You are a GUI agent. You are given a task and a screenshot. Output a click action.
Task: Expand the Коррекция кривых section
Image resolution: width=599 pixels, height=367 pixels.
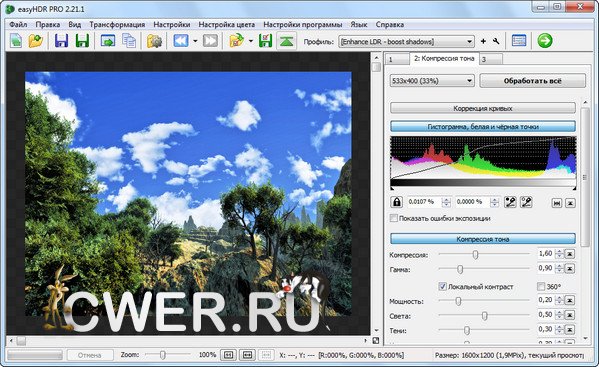pyautogui.click(x=483, y=108)
